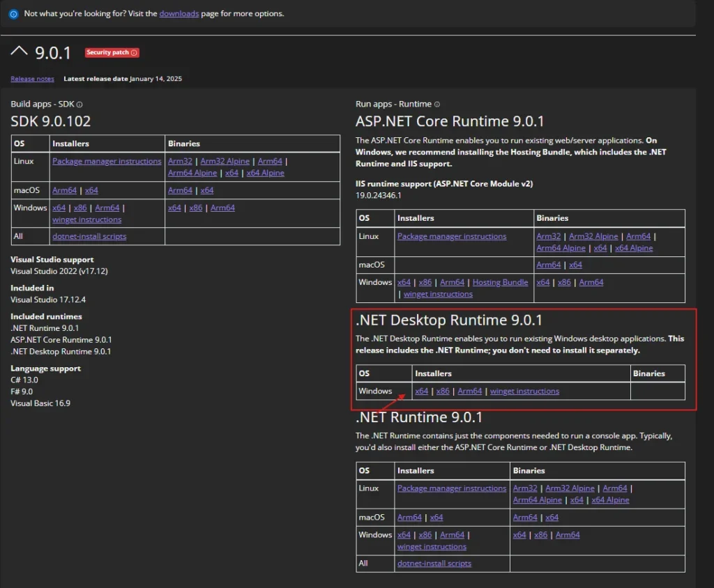Click the info icon beside Run apps - Runtime

click(436, 103)
